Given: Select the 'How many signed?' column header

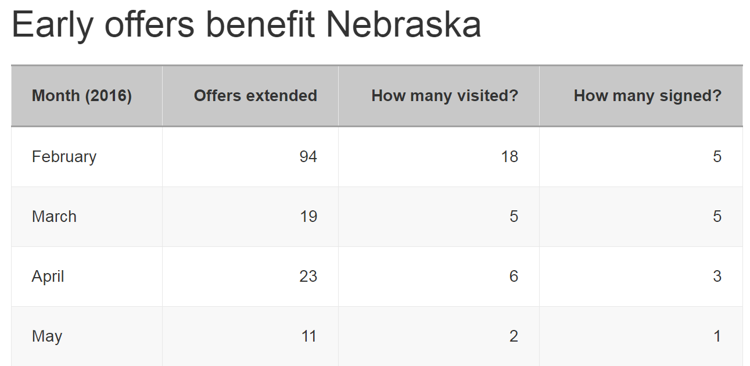Looking at the screenshot, I should (x=648, y=96).
